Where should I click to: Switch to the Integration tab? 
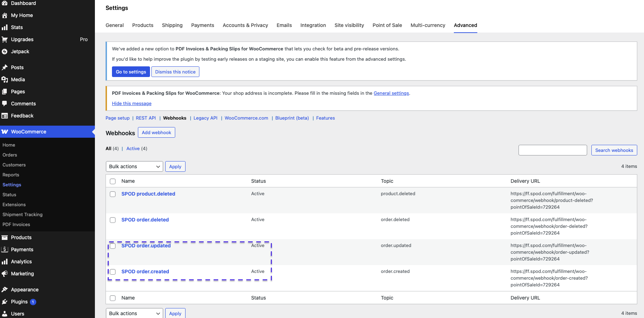313,25
